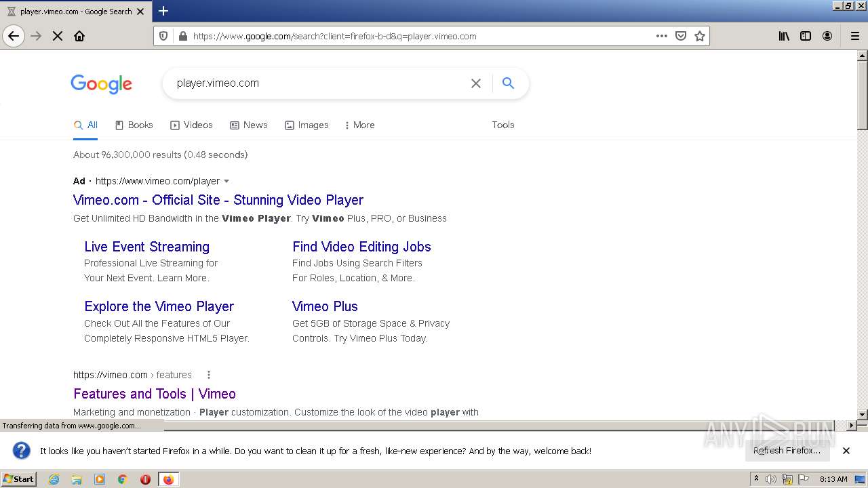
Task: Switch to Books results
Action: point(134,125)
